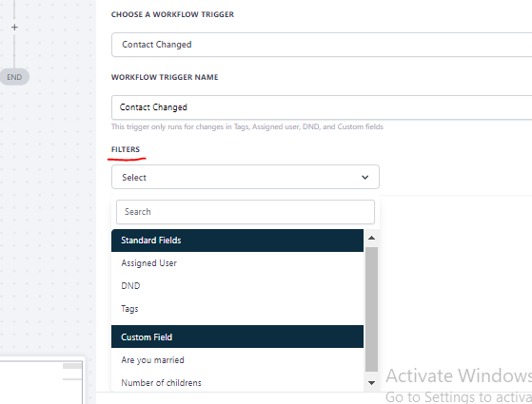Click the canvas minimap thumbnail
532x404 pixels.
[41, 382]
